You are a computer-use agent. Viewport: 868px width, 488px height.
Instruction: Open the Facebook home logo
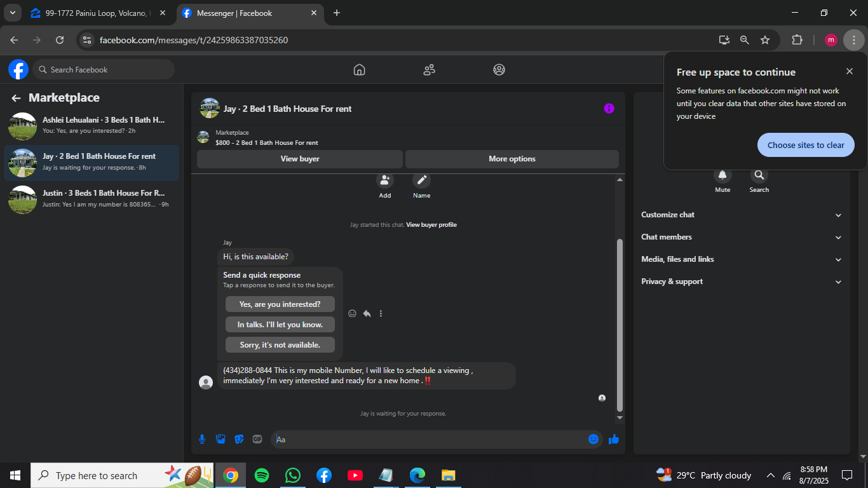tap(18, 69)
